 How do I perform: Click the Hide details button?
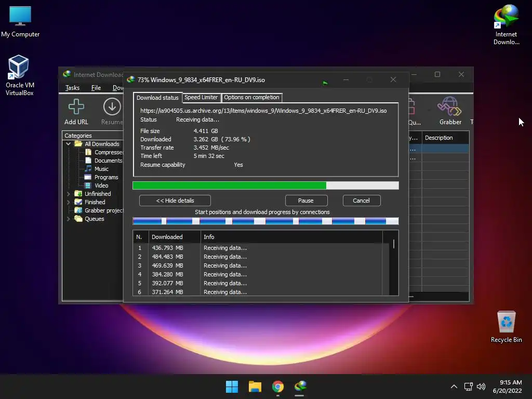[x=175, y=201]
